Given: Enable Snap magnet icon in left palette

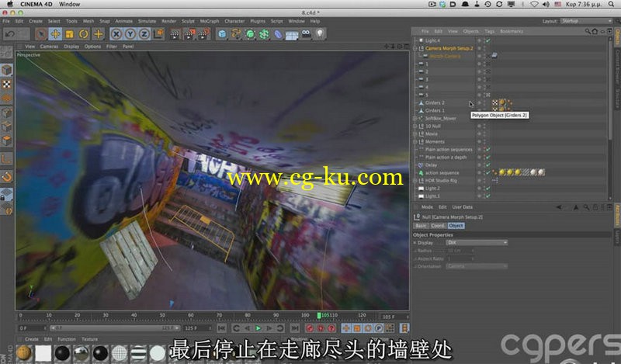Looking at the screenshot, I should pos(7,177).
